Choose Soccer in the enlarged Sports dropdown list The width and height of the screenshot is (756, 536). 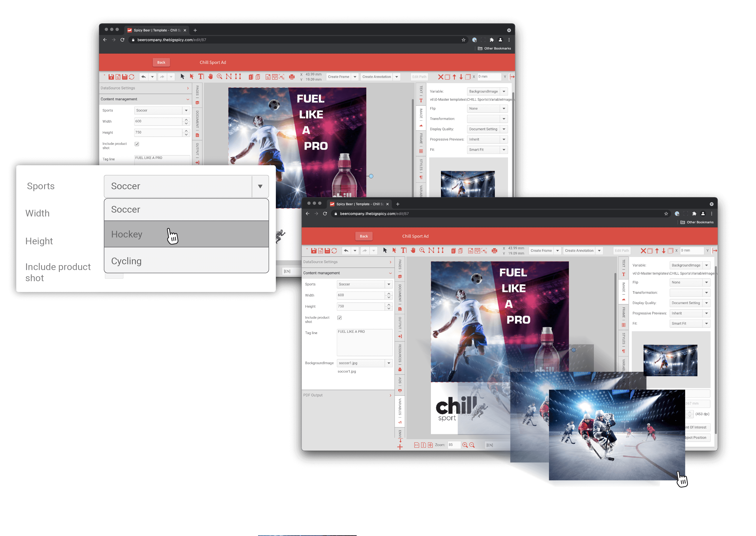[186, 210]
